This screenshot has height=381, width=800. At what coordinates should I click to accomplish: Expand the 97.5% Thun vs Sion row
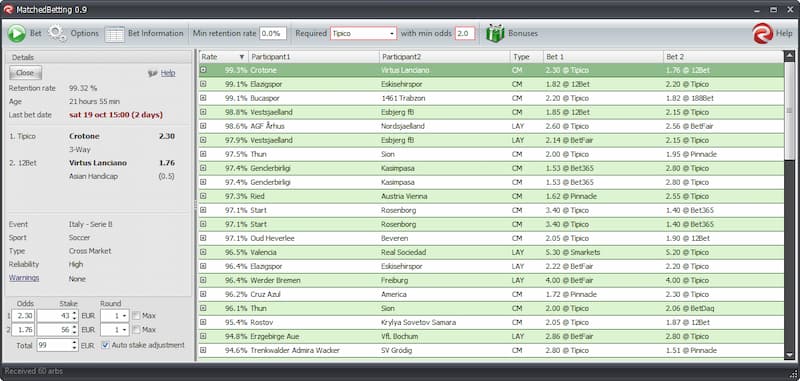(203, 154)
